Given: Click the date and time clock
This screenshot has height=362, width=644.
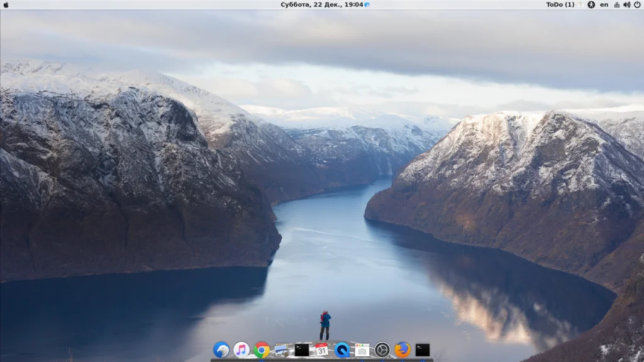Looking at the screenshot, I should (321, 4).
